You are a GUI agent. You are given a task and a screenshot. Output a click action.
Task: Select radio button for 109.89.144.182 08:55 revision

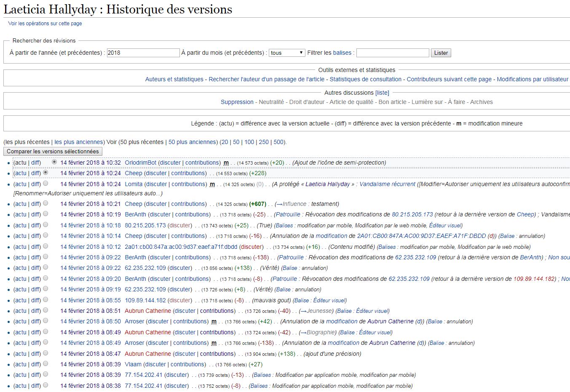45,299
